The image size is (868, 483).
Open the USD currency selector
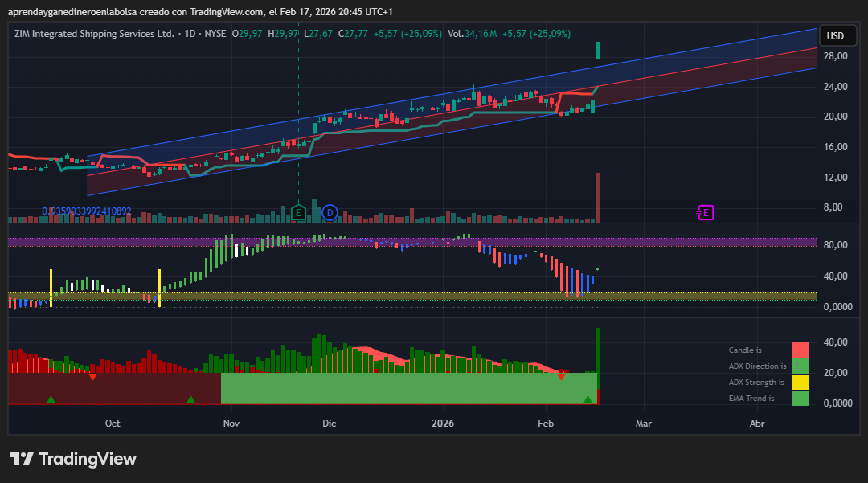tap(836, 36)
